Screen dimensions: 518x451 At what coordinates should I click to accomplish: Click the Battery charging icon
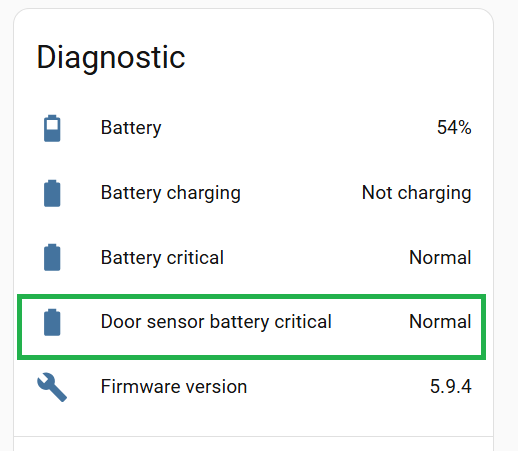pyautogui.click(x=52, y=193)
